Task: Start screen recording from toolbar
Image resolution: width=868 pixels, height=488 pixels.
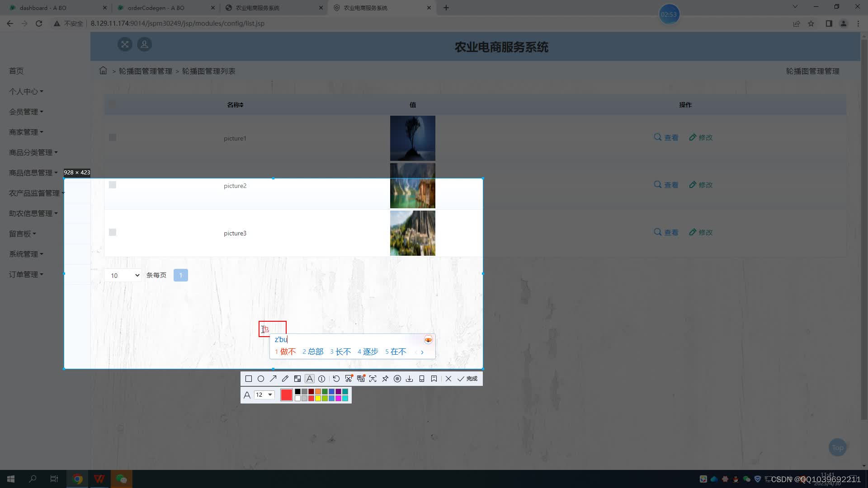Action: click(x=397, y=379)
